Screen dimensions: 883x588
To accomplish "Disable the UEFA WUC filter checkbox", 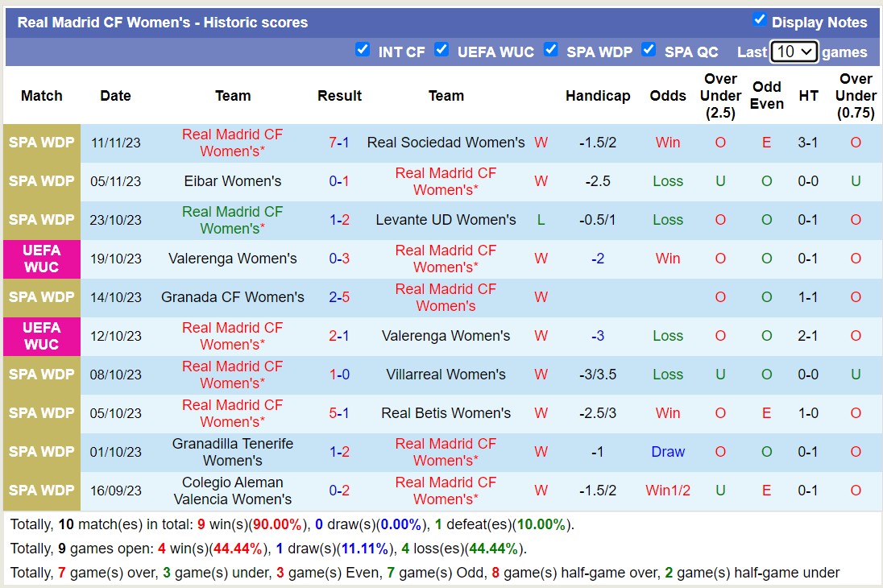I will [x=441, y=50].
